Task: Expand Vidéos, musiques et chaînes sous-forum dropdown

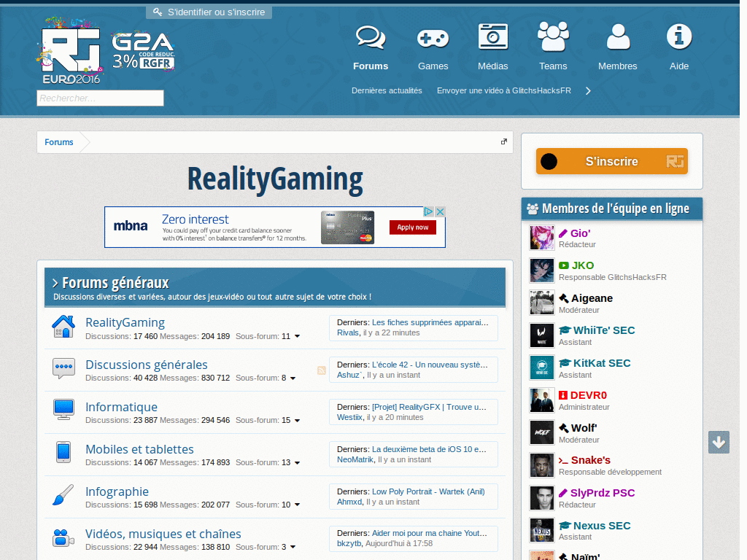Action: (x=293, y=547)
